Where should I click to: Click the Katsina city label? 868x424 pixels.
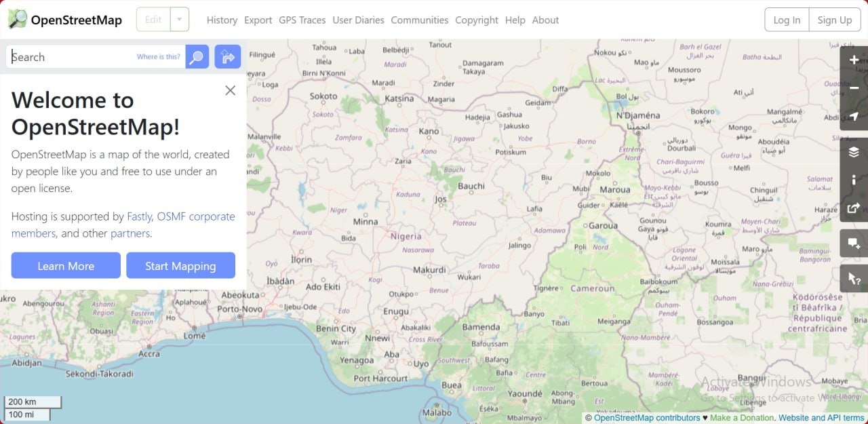399,98
